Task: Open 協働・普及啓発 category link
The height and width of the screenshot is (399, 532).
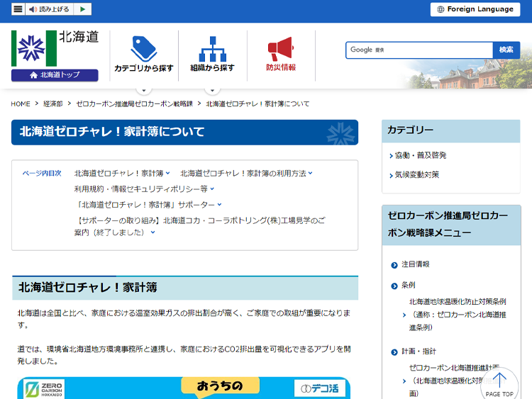Action: coord(421,155)
